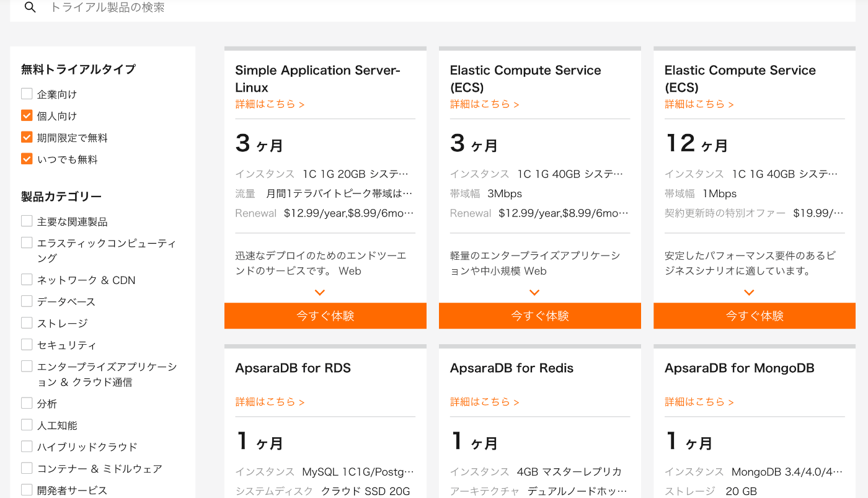The height and width of the screenshot is (498, 868).
Task: Click 今すぐ体験 for Simple Application Server-Linux
Action: pos(325,316)
